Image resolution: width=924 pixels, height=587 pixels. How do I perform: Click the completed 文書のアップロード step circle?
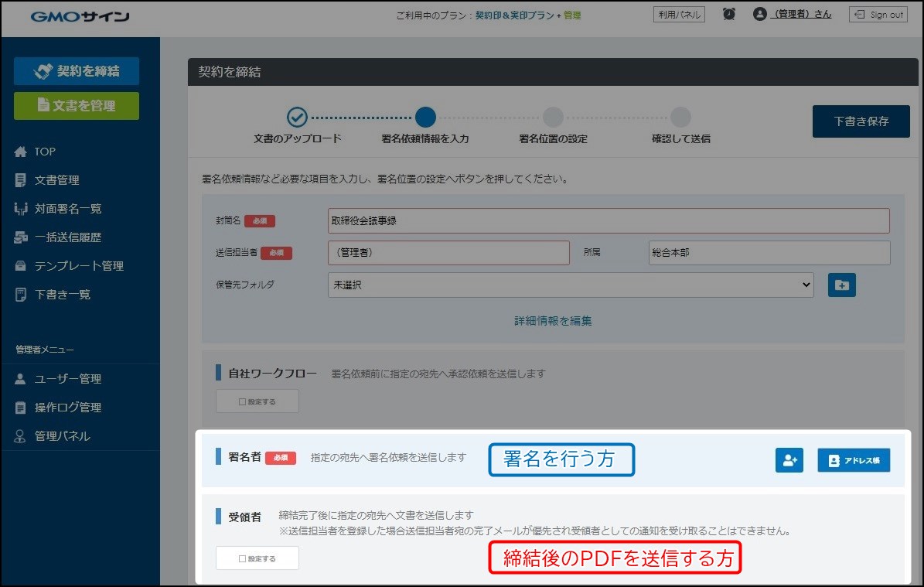click(297, 118)
